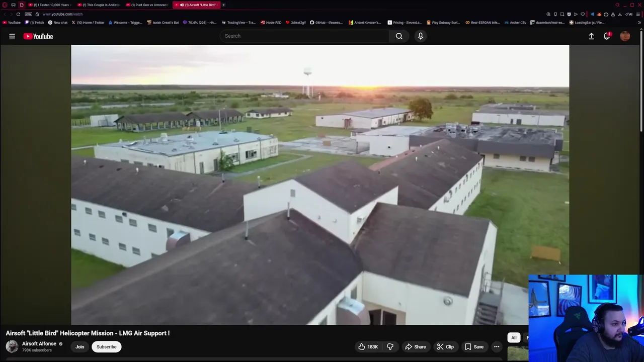The width and height of the screenshot is (644, 362).
Task: Select the active Airsoft 'Little Bird' tab
Action: (x=197, y=5)
